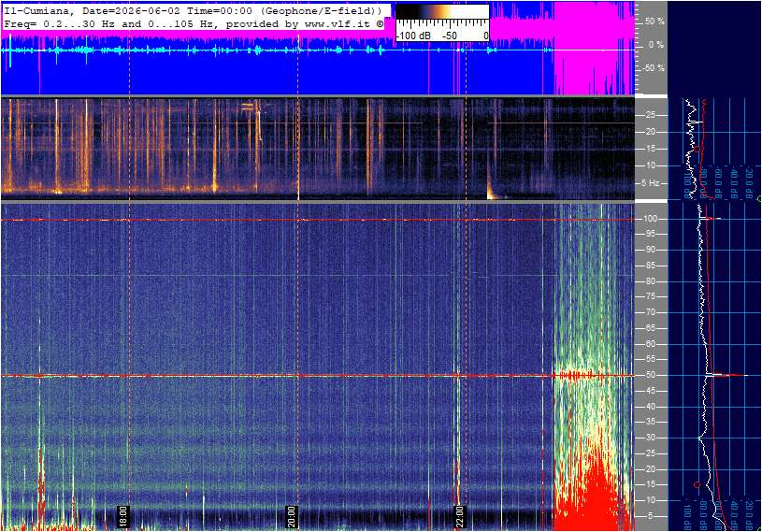Image resolution: width=762 pixels, height=532 pixels.
Task: Click the '75' frequency tick label
Action: [x=650, y=296]
